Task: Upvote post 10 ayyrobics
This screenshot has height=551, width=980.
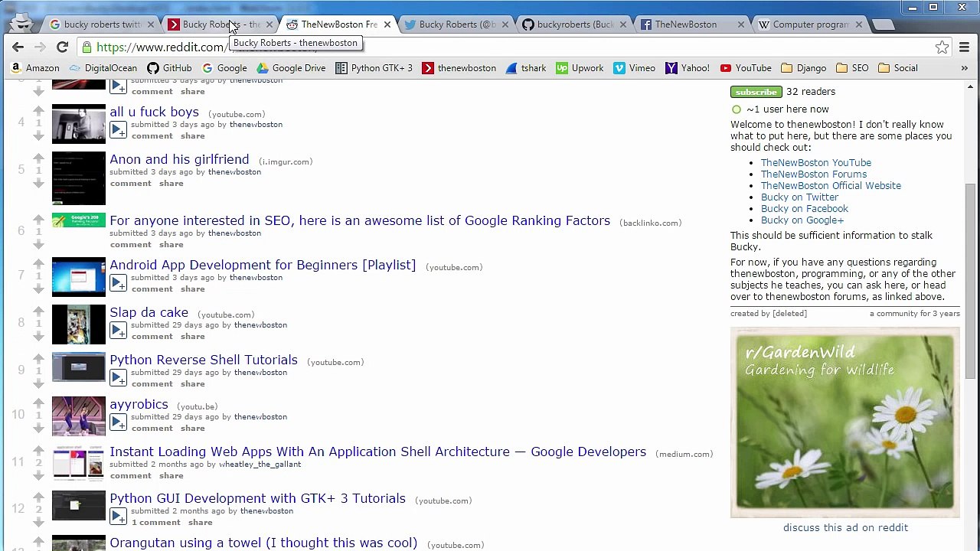Action: pyautogui.click(x=38, y=403)
